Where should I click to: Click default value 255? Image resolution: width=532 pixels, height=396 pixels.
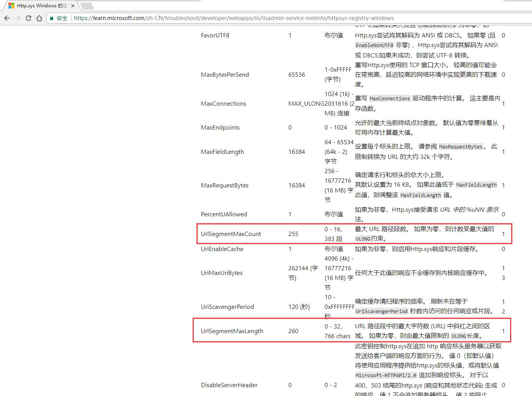point(293,234)
